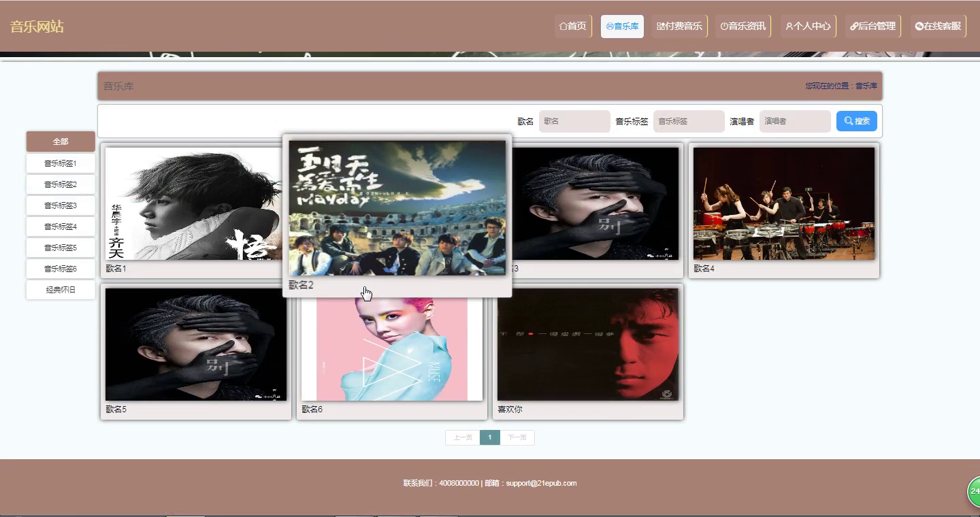Click the 歌名1 song title text

click(116, 269)
